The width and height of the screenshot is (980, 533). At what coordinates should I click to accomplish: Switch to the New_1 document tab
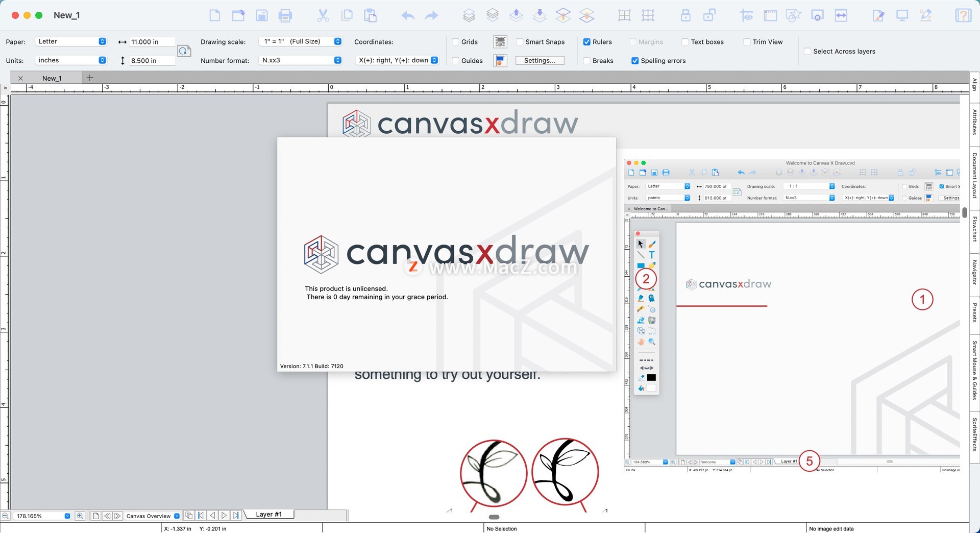pyautogui.click(x=52, y=78)
